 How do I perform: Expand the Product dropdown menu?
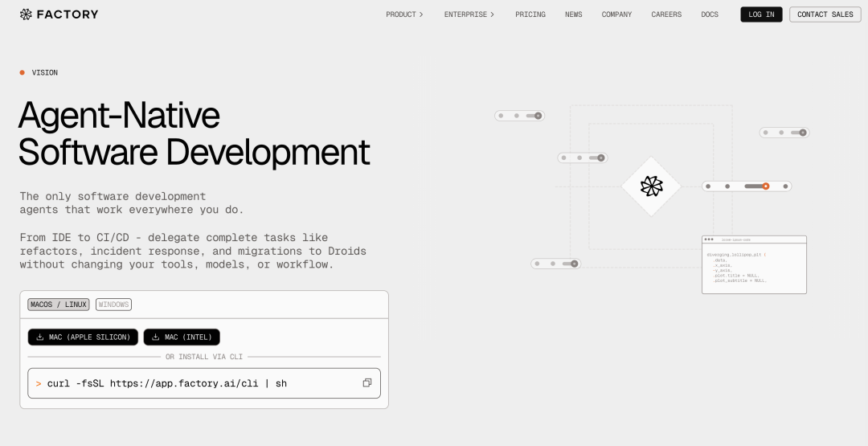coord(404,14)
